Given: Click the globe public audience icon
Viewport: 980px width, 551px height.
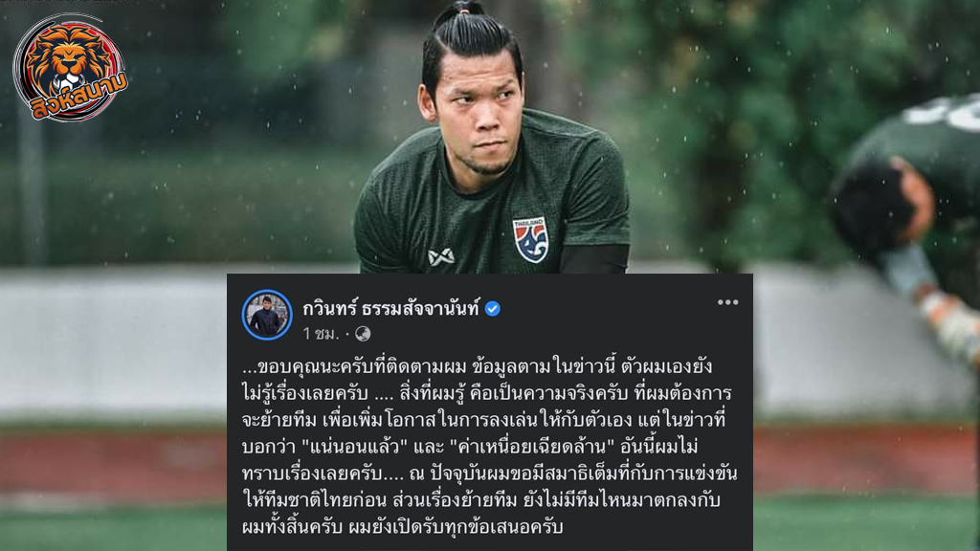Looking at the screenshot, I should point(363,334).
